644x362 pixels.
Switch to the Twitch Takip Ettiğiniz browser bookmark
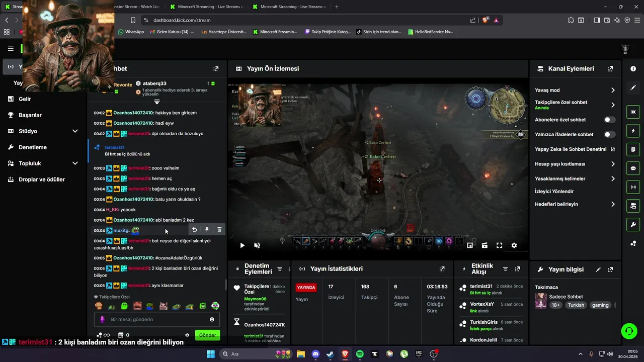point(328,32)
